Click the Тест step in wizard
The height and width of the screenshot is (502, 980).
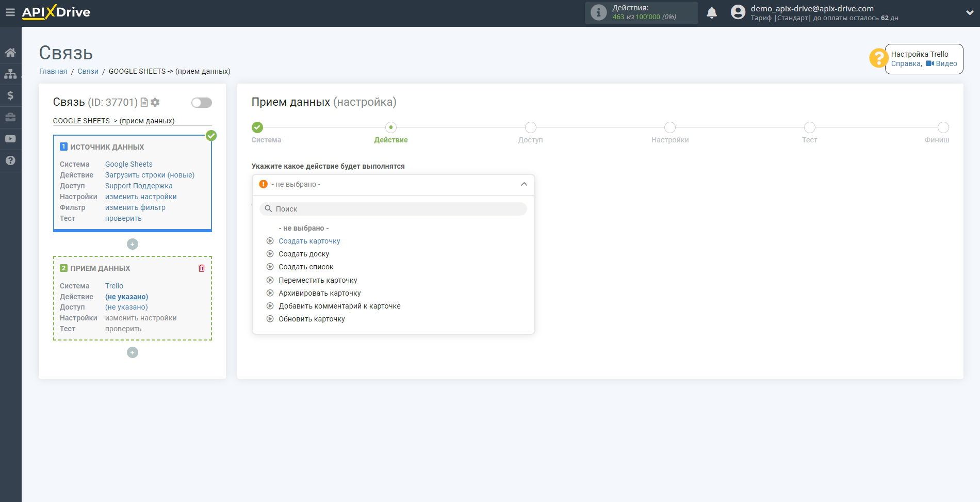tap(810, 127)
